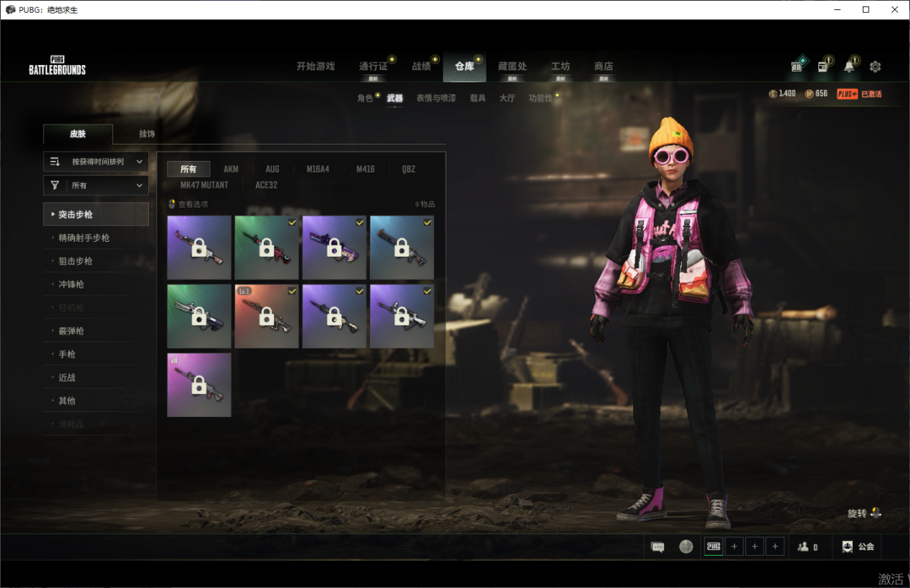Toggle checkmark on last skin in second row
Viewport: 910px width, 588px height.
coord(427,291)
